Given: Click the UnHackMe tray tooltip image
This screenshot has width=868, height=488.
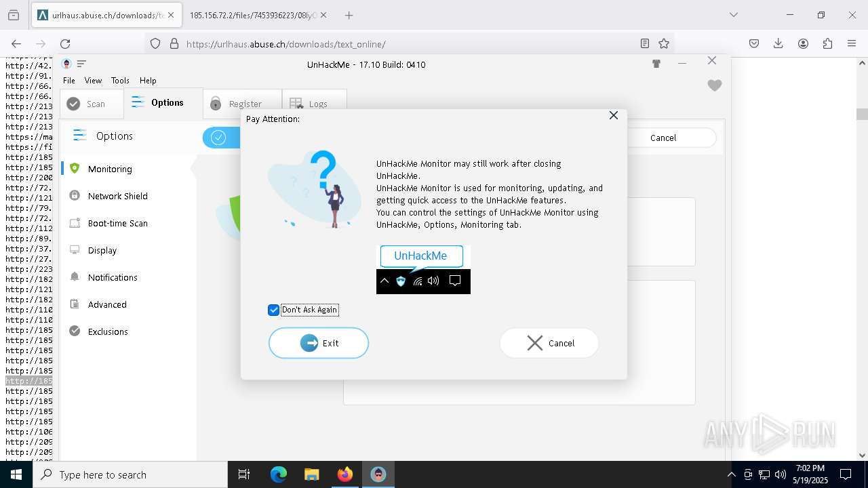Looking at the screenshot, I should point(423,270).
